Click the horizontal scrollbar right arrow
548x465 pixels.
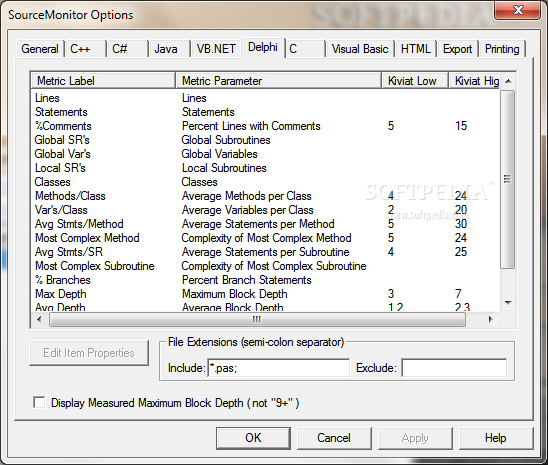point(490,319)
